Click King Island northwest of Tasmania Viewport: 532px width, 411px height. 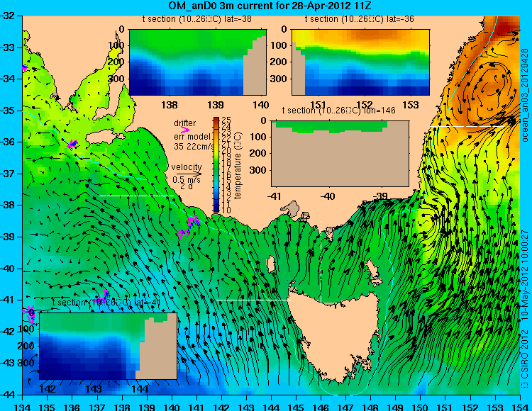(270, 264)
